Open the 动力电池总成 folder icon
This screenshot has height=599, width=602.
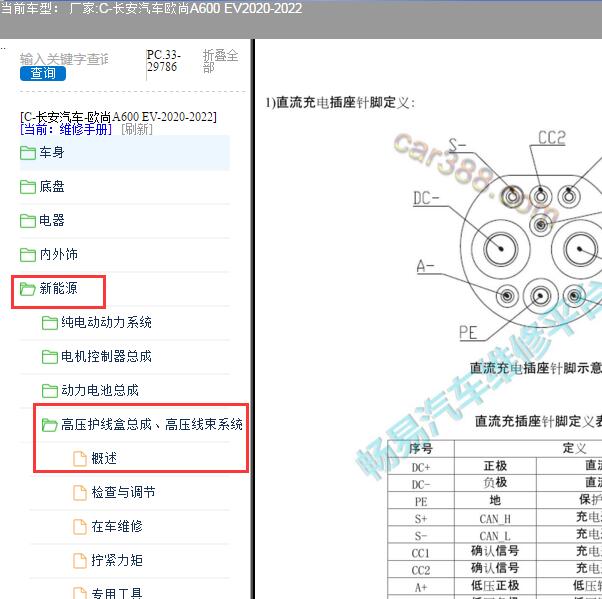tap(50, 391)
